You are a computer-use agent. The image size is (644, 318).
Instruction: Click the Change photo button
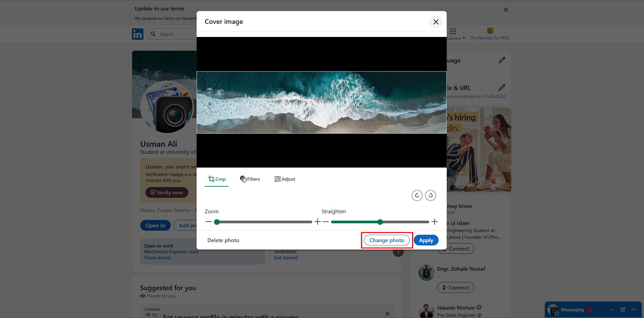coord(387,240)
